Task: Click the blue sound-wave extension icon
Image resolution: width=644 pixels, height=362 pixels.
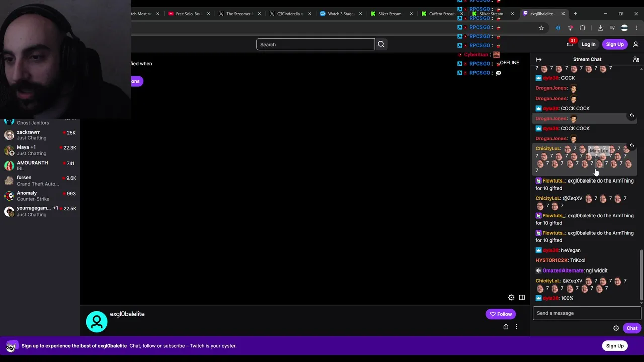Action: click(x=558, y=28)
